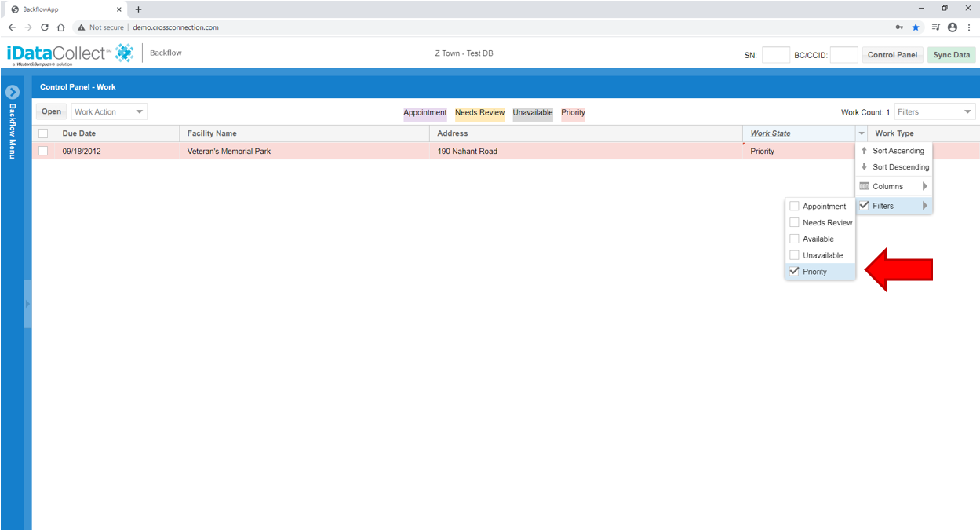Image resolution: width=980 pixels, height=530 pixels.
Task: Click the Sync Data button
Action: [x=952, y=55]
